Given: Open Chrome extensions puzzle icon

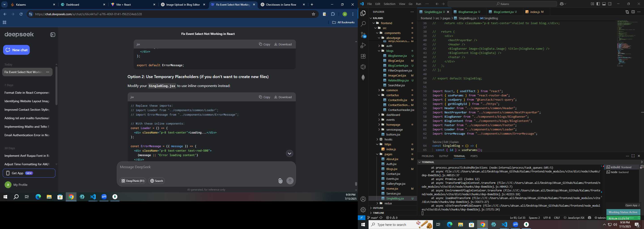Looking at the screenshot, I should pos(333,14).
